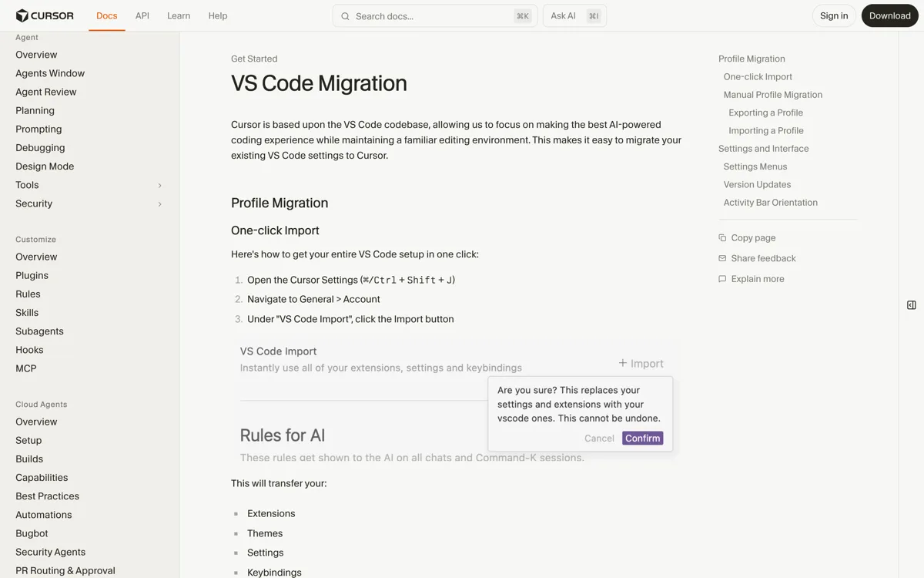Click the Copy page icon
Viewport: 924px width, 578px height.
coord(722,237)
